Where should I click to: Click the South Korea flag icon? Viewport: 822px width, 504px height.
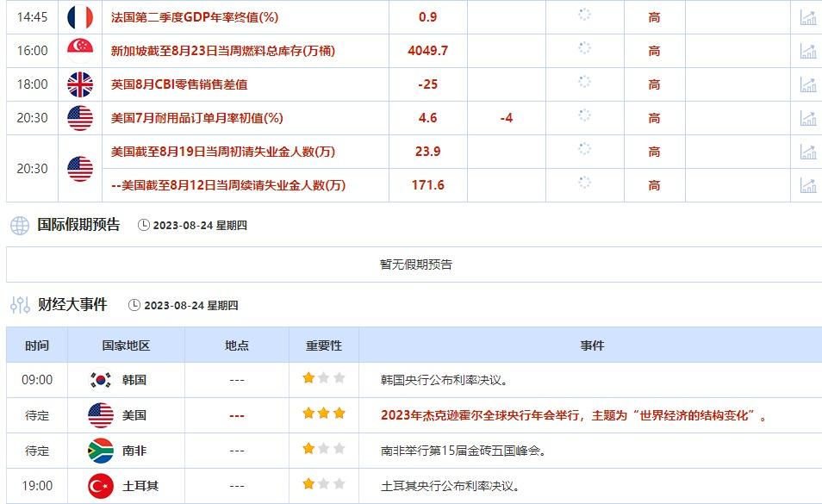click(x=101, y=380)
